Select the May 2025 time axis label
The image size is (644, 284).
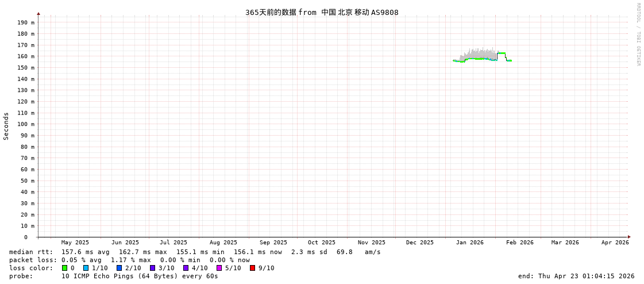click(75, 243)
